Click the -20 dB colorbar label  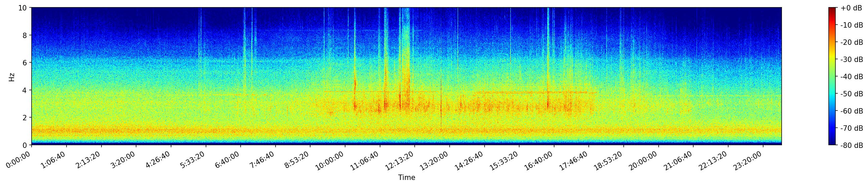[852, 42]
